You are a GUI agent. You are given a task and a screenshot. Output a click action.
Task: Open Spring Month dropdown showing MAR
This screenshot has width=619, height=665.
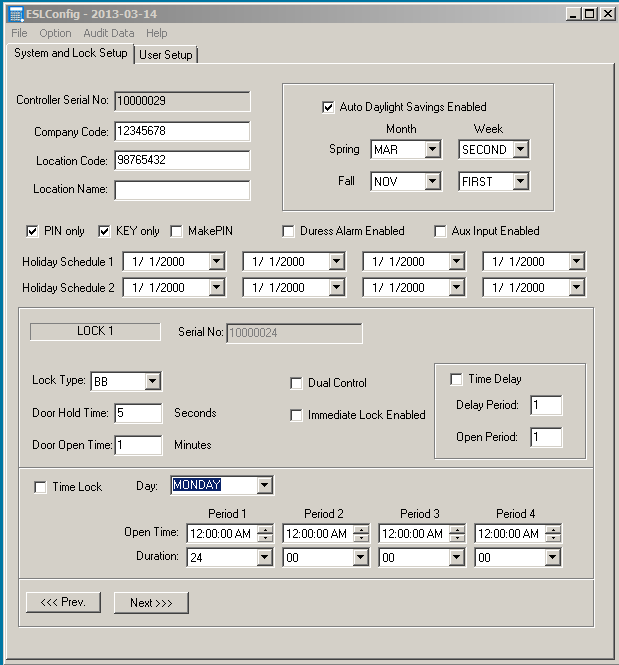coord(432,150)
